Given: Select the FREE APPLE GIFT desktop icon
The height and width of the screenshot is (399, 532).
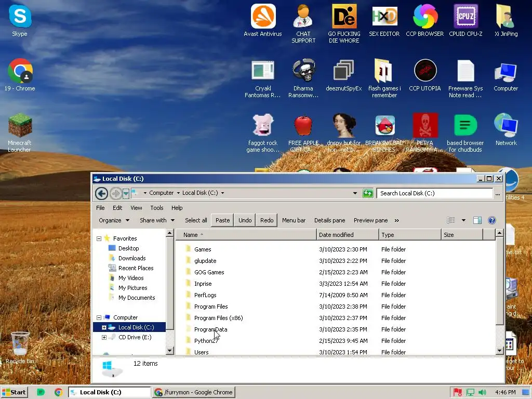Looking at the screenshot, I should [x=303, y=132].
